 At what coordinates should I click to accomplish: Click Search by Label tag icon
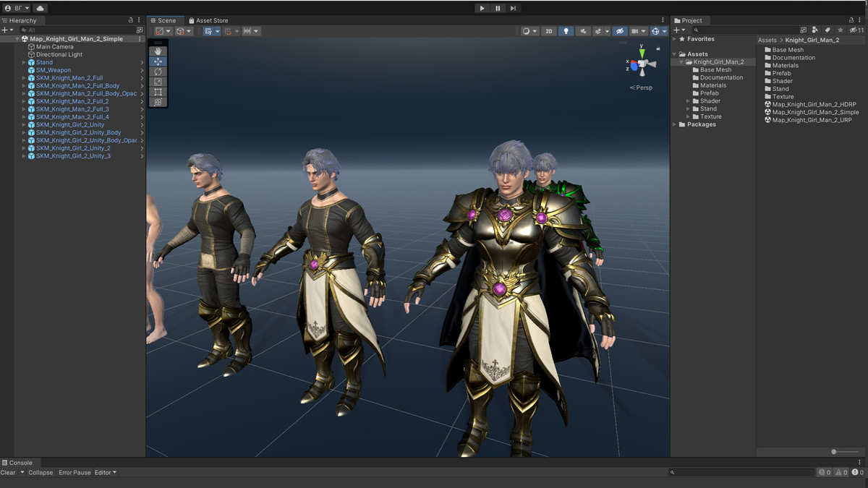827,30
